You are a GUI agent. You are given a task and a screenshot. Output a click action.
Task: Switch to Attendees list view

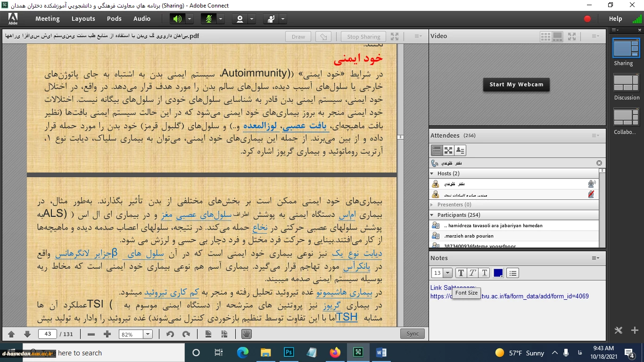(x=437, y=150)
